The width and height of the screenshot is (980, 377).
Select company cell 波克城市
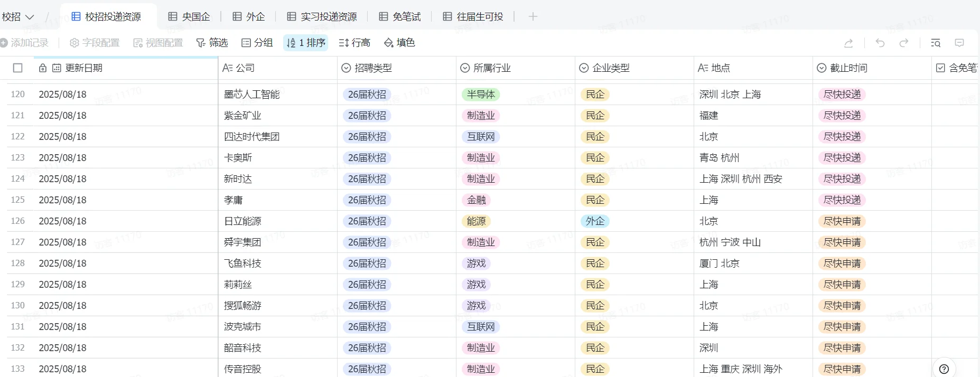coord(278,327)
